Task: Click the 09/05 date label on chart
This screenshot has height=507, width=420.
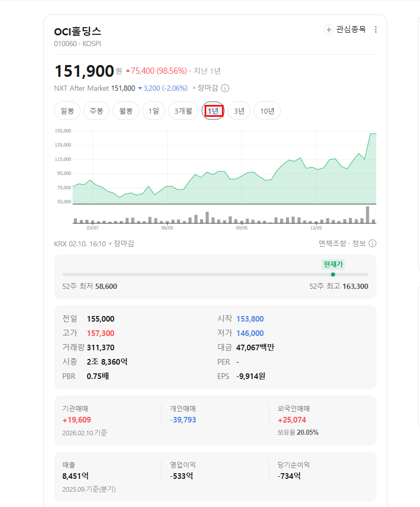Action: pyautogui.click(x=241, y=228)
